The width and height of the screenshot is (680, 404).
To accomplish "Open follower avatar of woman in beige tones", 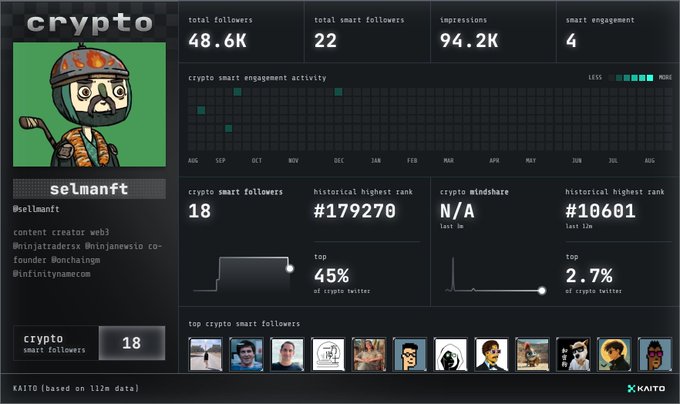I will [369, 355].
